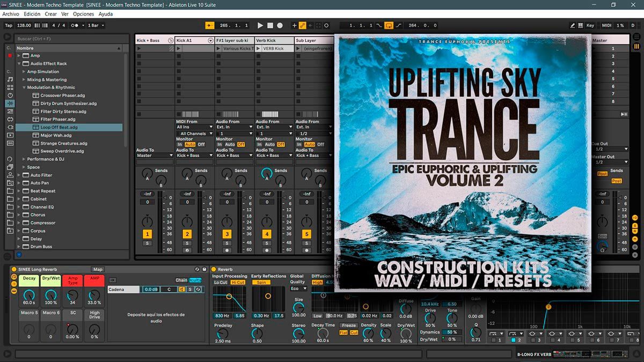Image resolution: width=644 pixels, height=362 pixels.
Task: Deactivate track 1 Kick + Bass
Action: point(147,234)
